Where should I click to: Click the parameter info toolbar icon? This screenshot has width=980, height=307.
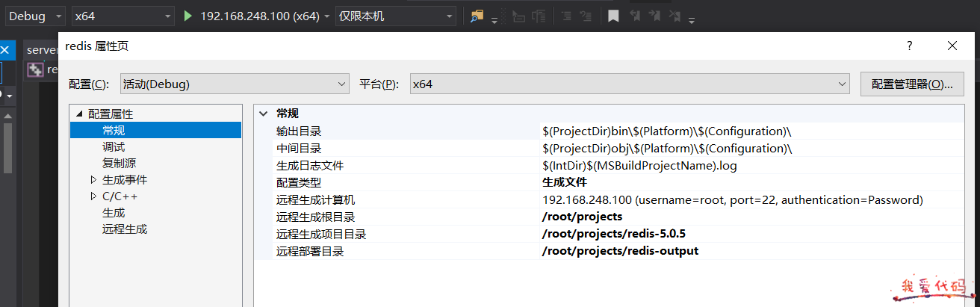point(539,16)
